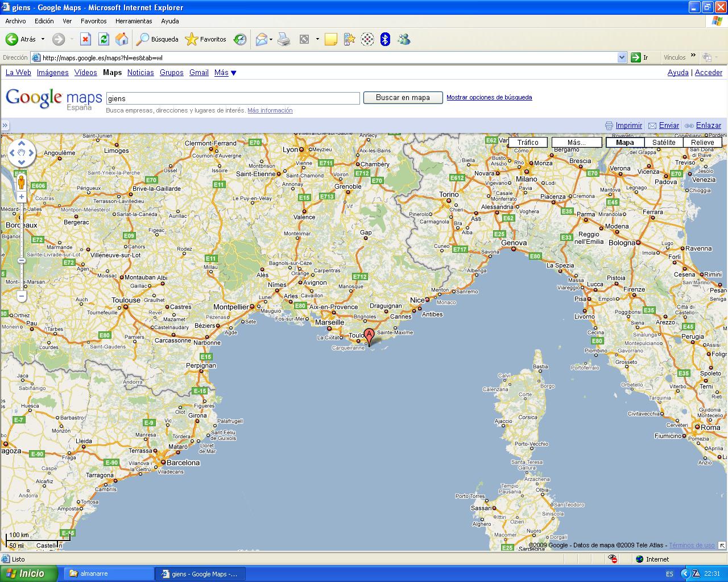Open the Google Maps España logo
Screen dimensions: 728x582
(53, 99)
